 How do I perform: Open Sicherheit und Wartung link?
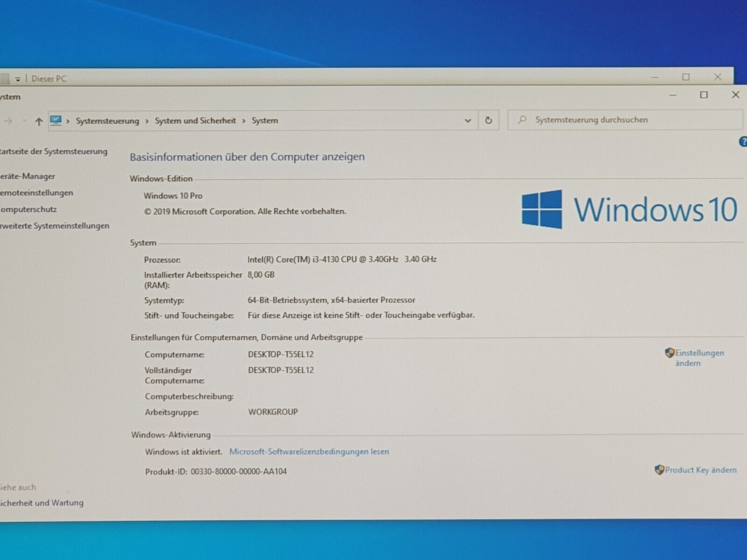coord(42,503)
